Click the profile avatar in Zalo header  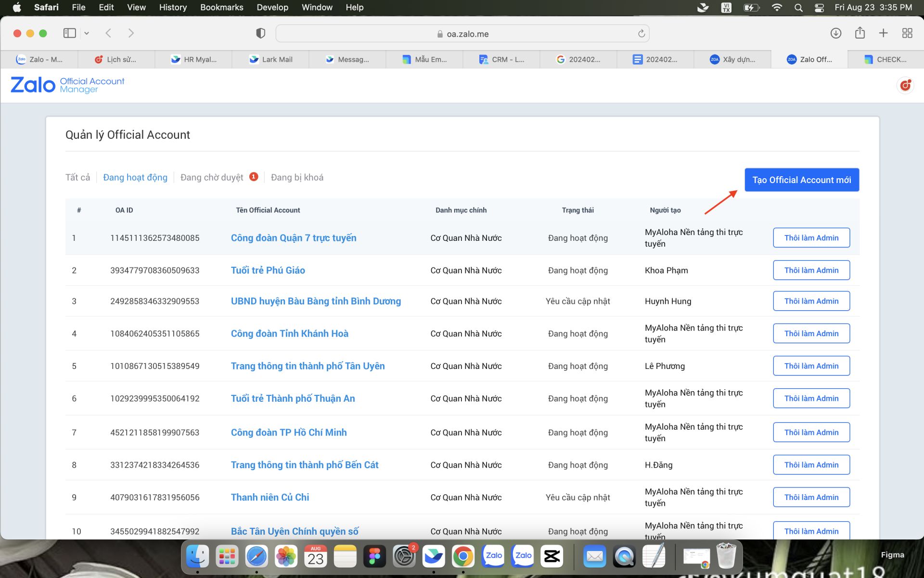tap(905, 85)
